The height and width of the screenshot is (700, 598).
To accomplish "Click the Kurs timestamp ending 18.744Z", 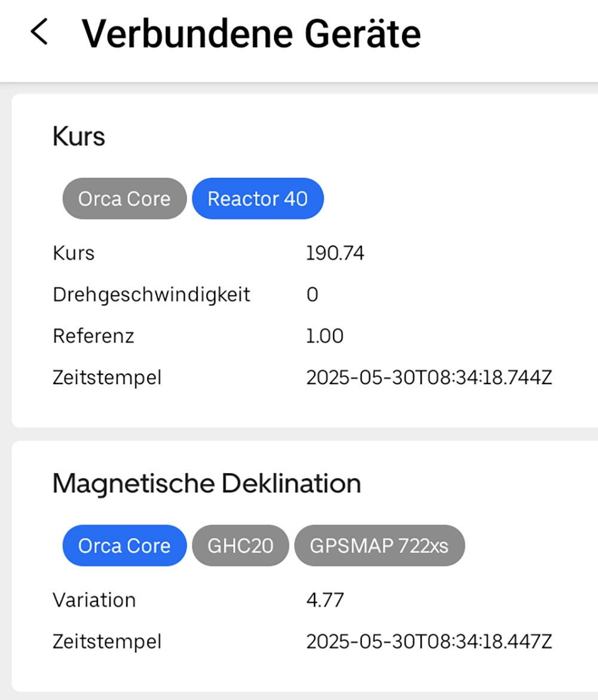I will (429, 378).
